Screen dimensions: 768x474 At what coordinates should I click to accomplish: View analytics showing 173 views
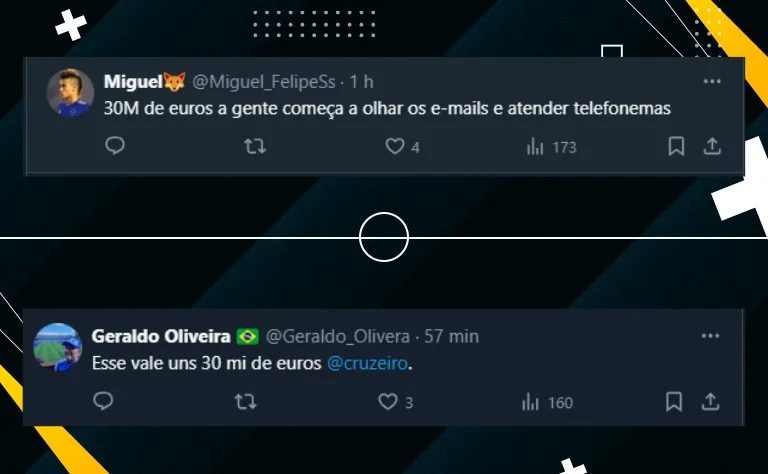(x=552, y=147)
